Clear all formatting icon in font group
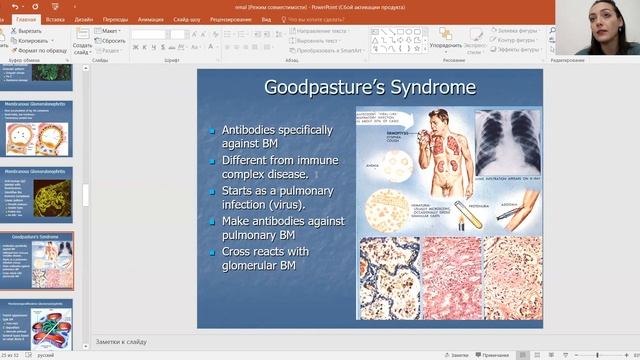The width and height of the screenshot is (640, 360). tap(216, 35)
